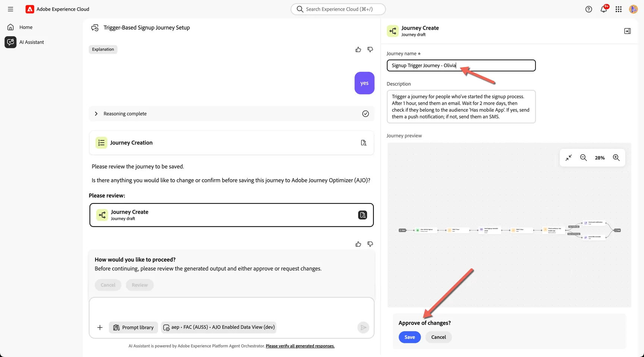Screen dimensions: 644x357
Task: Fit journey preview to view
Action: pos(568,158)
